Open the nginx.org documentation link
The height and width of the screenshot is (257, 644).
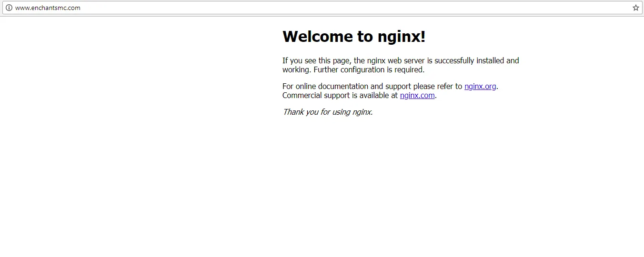(480, 86)
